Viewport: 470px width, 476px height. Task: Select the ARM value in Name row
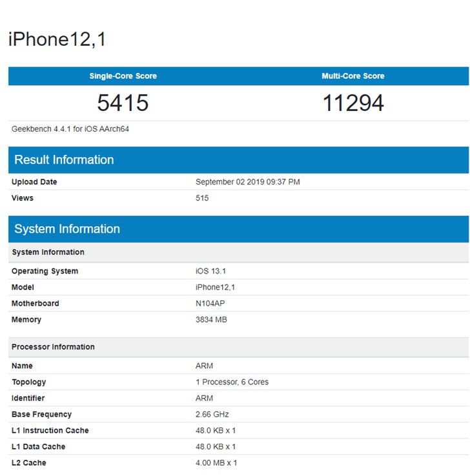click(x=204, y=366)
